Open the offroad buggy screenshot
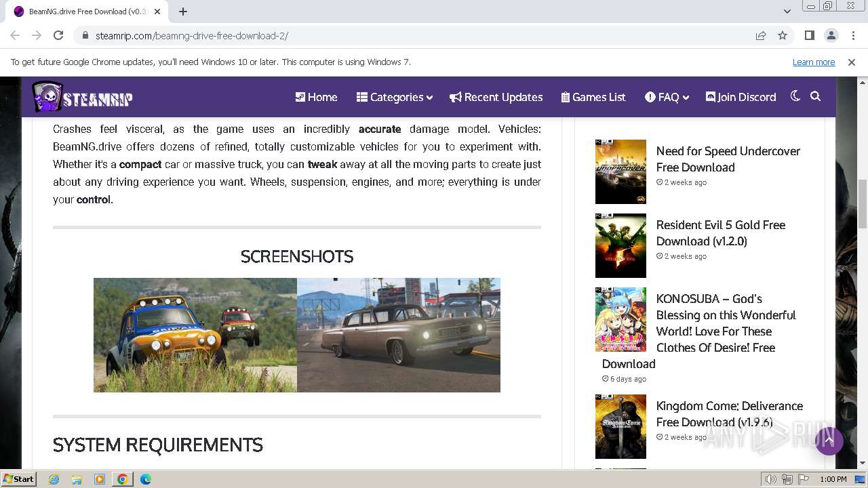This screenshot has height=488, width=868. 195,335
